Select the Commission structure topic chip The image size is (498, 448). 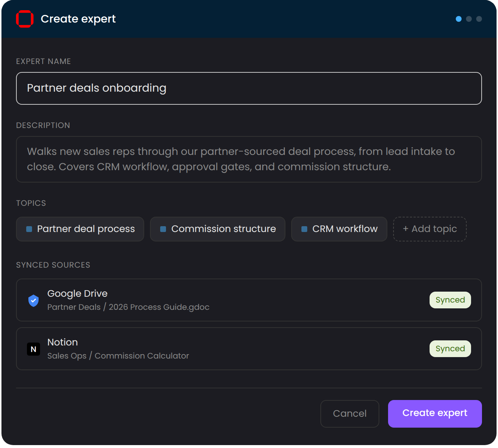[217, 229]
